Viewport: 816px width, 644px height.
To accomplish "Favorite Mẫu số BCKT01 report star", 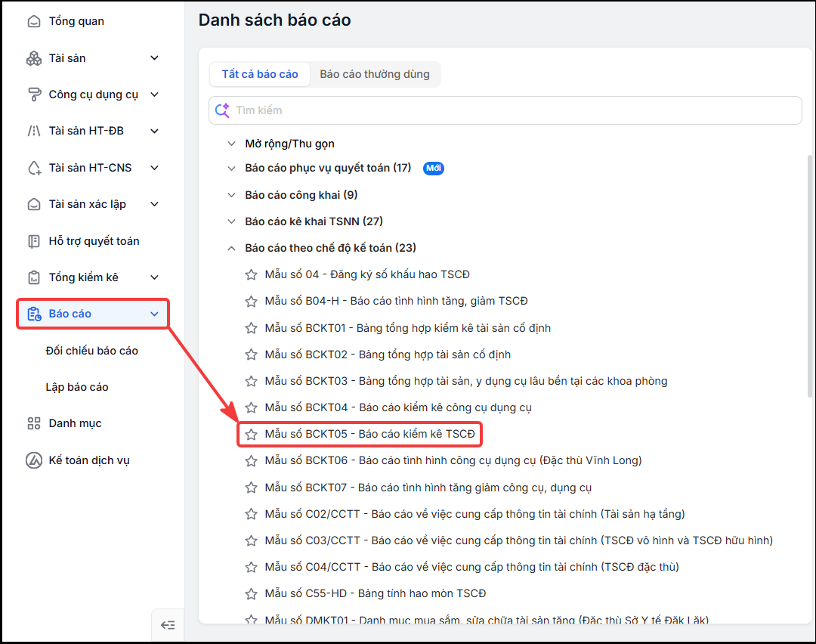I will [252, 328].
